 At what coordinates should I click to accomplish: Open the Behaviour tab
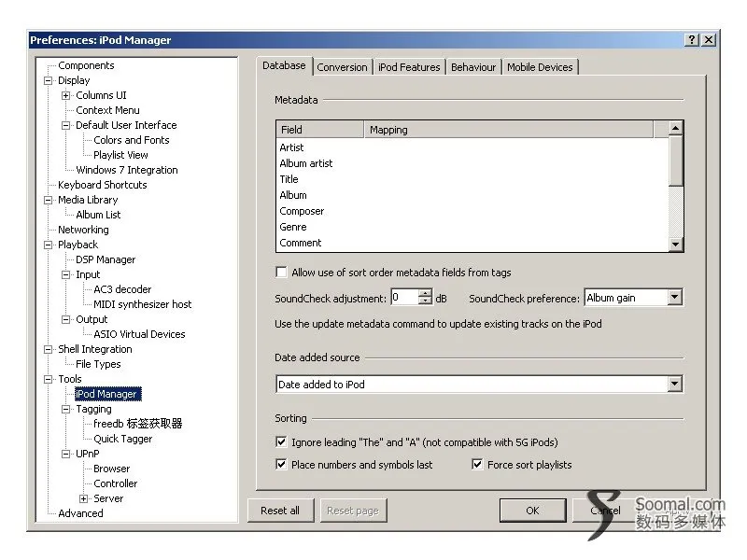coord(473,67)
